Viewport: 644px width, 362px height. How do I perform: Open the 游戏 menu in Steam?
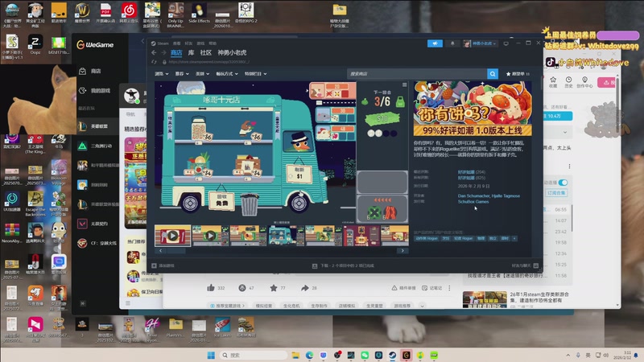(x=200, y=43)
